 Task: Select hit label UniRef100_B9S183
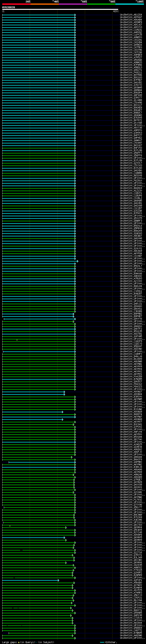131,77
